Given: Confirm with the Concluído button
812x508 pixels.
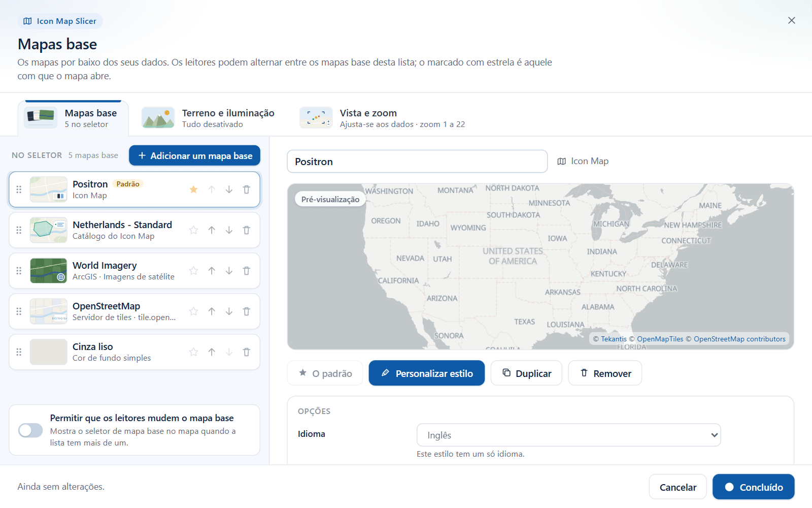Looking at the screenshot, I should tap(754, 487).
